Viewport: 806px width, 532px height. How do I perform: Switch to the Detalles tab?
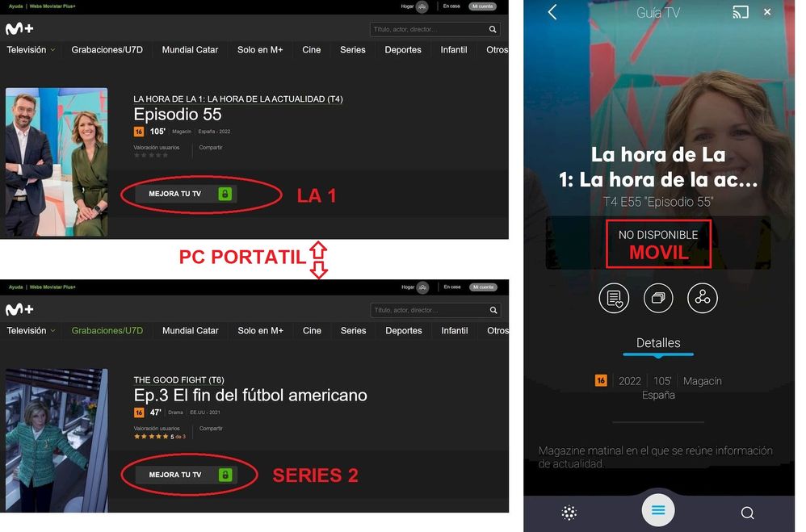coord(658,343)
